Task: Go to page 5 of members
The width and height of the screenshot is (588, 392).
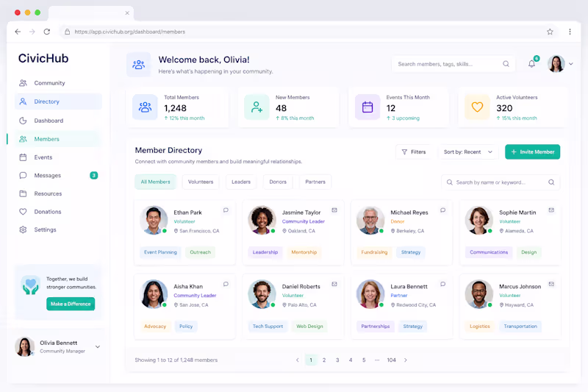Action: (364, 360)
